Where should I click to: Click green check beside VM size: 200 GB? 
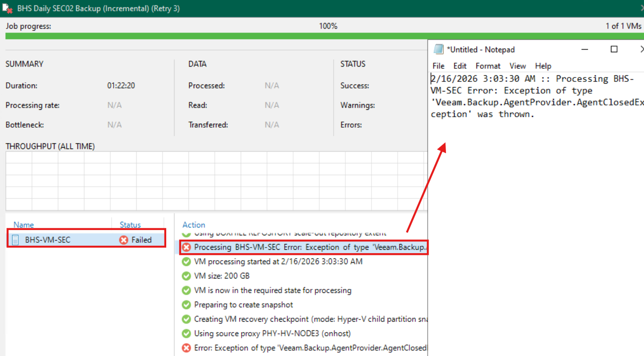186,276
